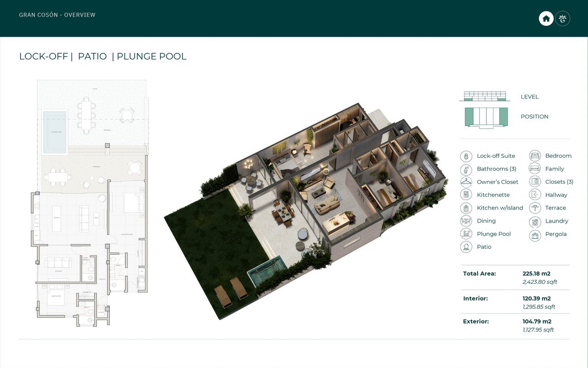Click the Pergola icon
This screenshot has width=588, height=368.
coord(535,234)
